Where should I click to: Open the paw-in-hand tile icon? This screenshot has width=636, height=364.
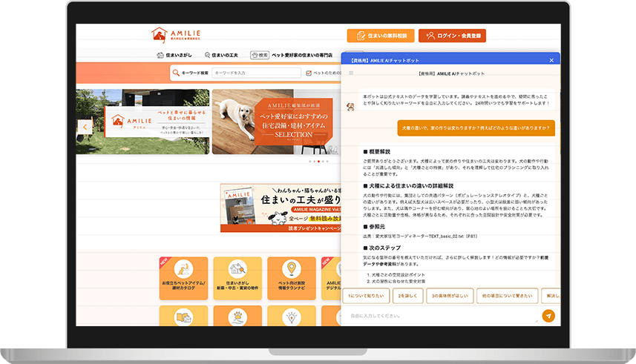[x=237, y=317]
